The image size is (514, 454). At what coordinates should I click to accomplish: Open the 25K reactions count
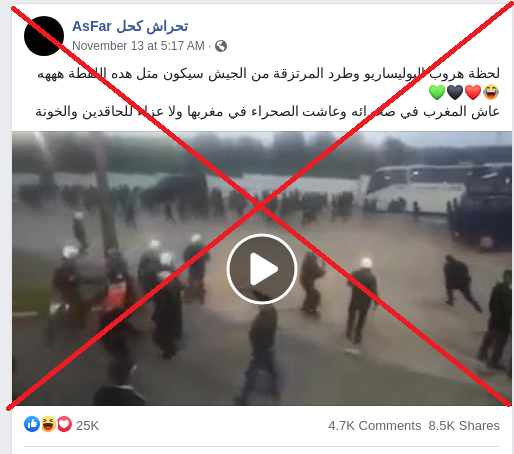point(87,426)
